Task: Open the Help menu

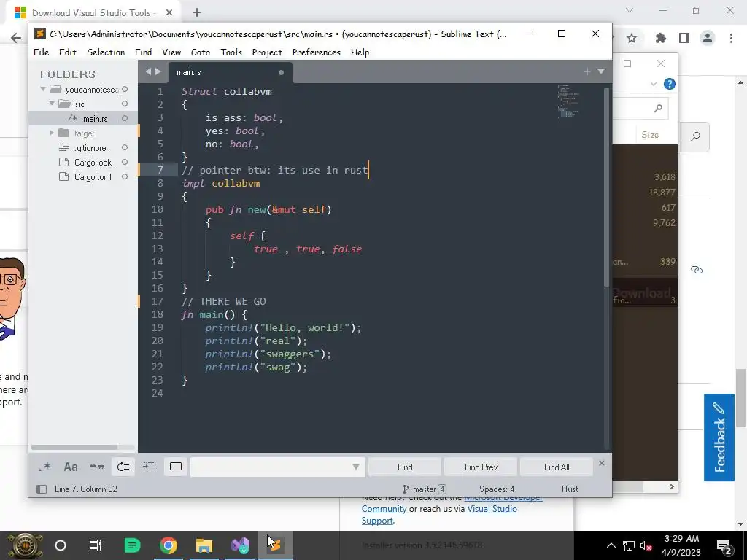Action: 360,52
